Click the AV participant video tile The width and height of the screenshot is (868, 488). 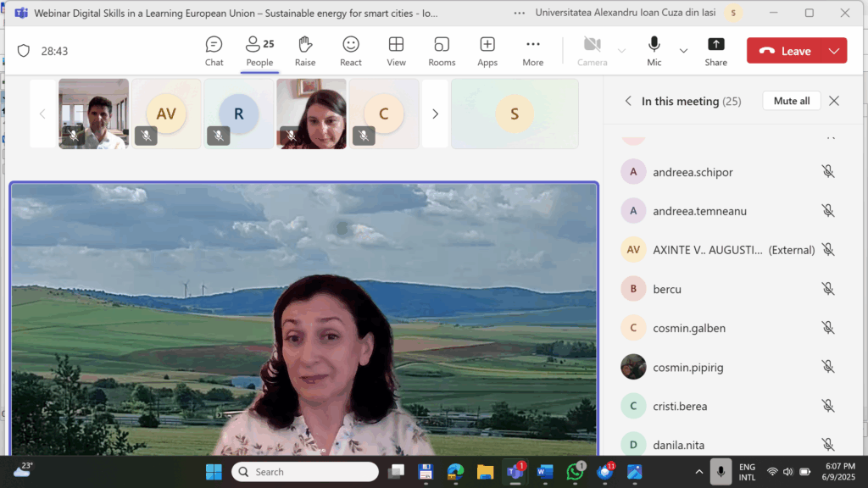tap(166, 114)
